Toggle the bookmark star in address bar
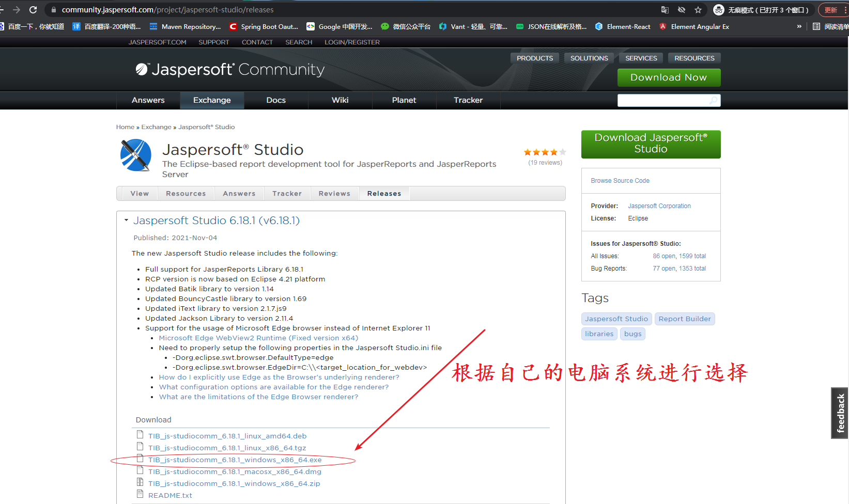 pyautogui.click(x=699, y=9)
